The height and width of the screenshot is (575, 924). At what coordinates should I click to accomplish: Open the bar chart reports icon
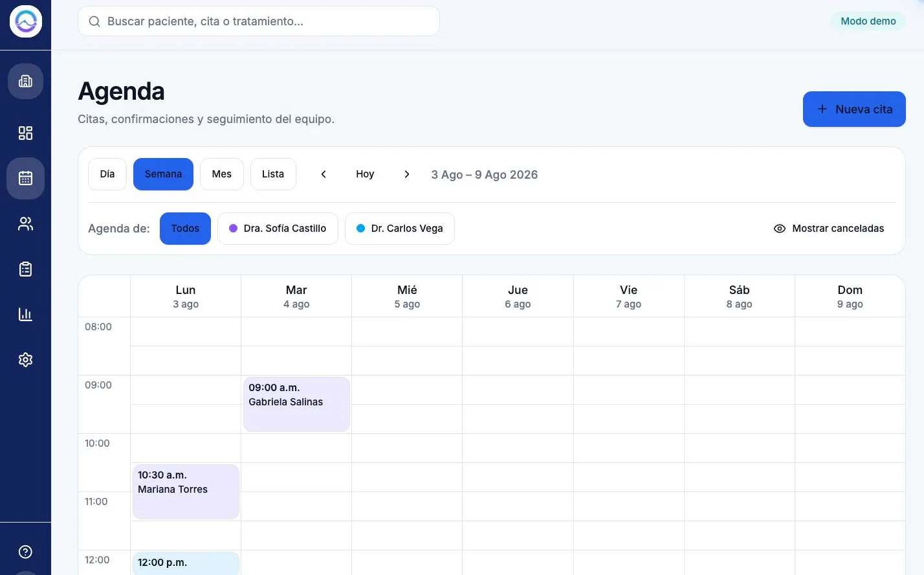click(25, 314)
